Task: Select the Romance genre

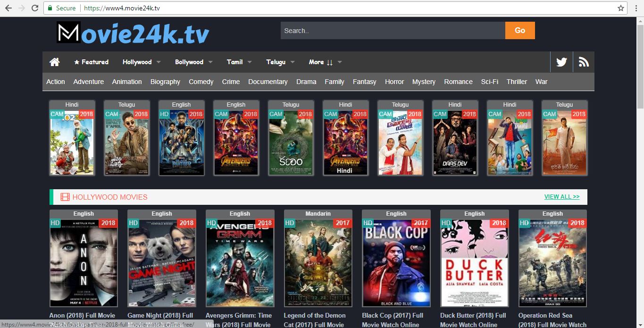Action: point(458,82)
